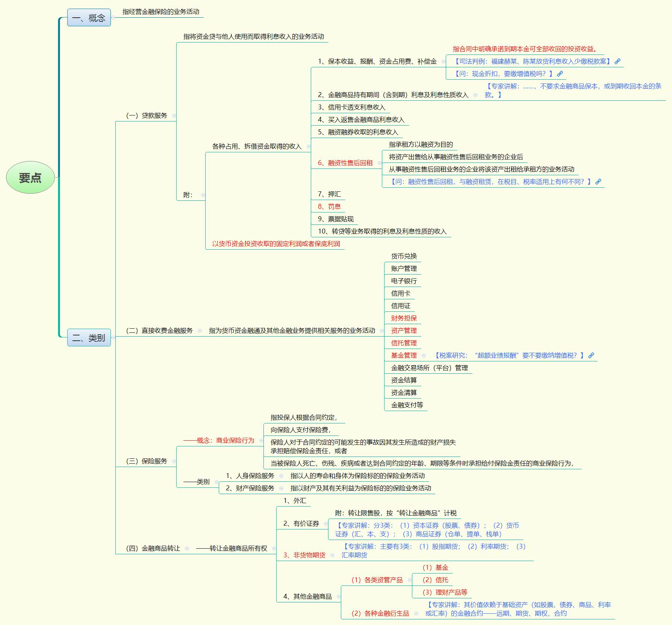Viewport: 672px width, 625px height.
Task: Open link icon after 融资性售后回租 question note
Action: [598, 182]
